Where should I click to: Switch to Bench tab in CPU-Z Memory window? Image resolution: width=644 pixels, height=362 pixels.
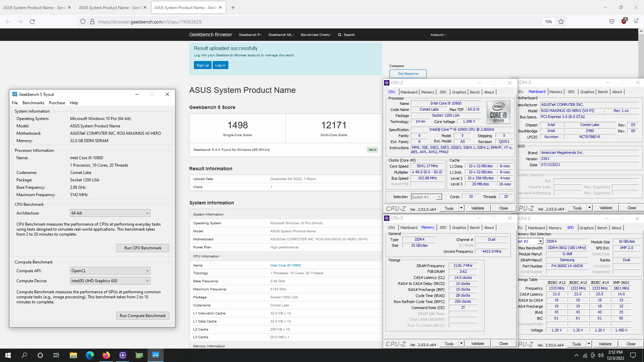[475, 228]
